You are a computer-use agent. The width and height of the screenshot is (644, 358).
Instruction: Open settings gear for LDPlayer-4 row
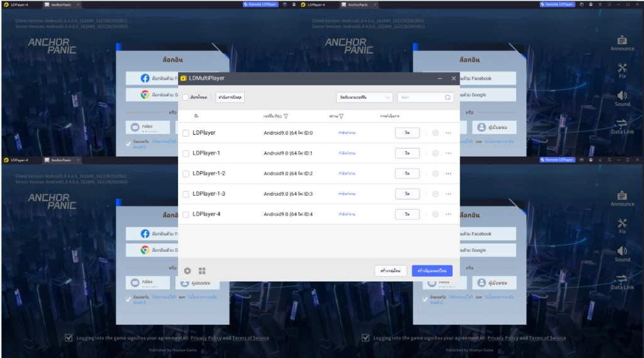435,214
